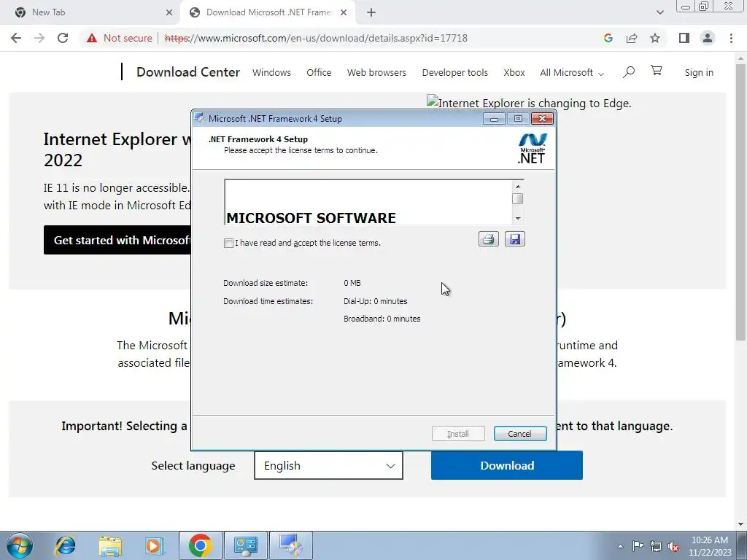
Task: Click the Not secure warning icon
Action: [x=92, y=38]
